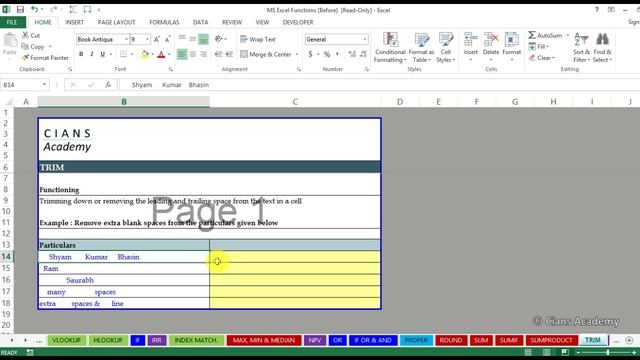The height and width of the screenshot is (360, 640).
Task: Click the Accounting dollar format icon
Action: [311, 54]
